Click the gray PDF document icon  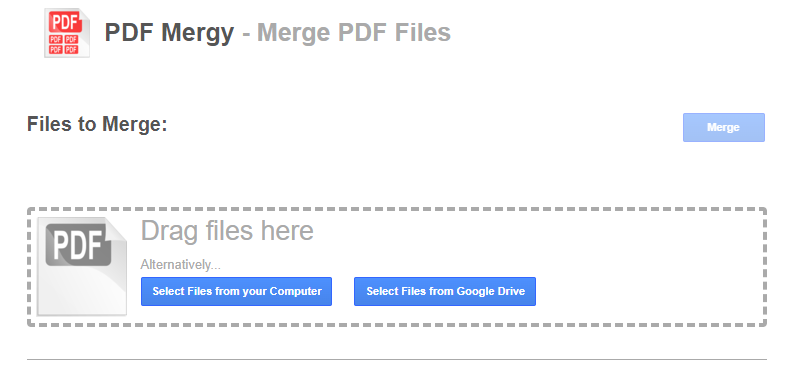[x=82, y=266]
